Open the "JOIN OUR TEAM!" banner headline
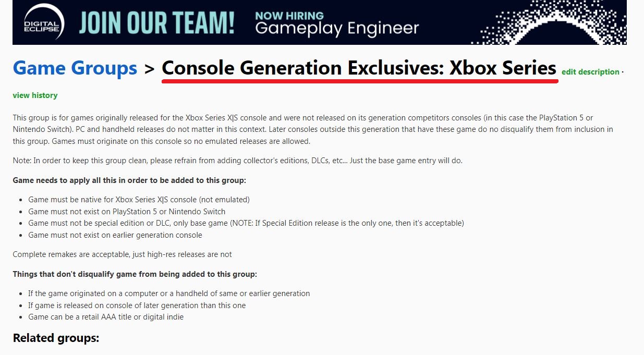The width and height of the screenshot is (644, 355). 157,23
